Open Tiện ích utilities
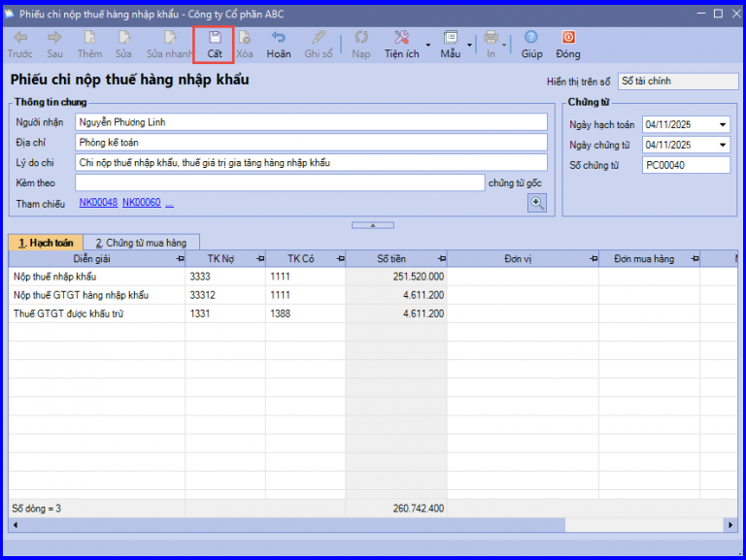746x560 pixels. tap(401, 45)
